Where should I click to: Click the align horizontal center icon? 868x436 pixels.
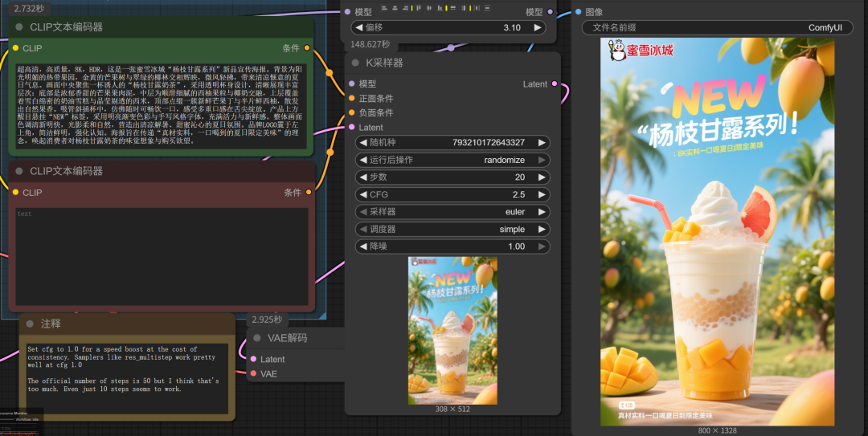395,8
